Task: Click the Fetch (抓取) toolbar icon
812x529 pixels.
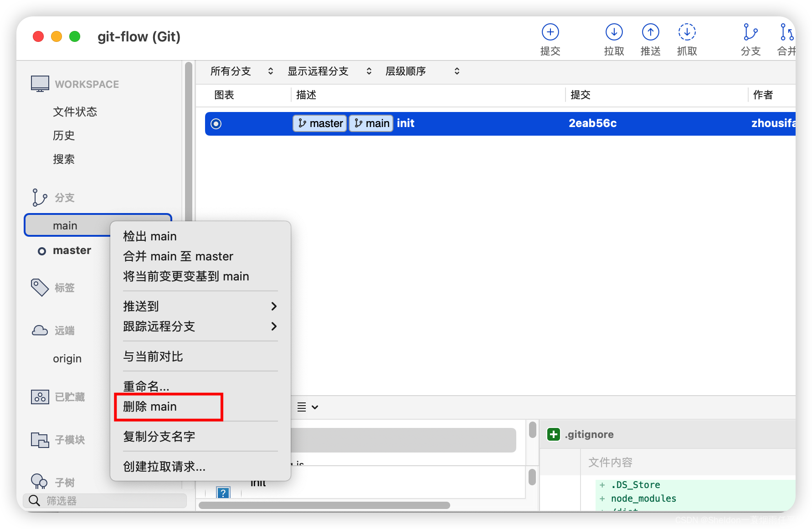Action: click(687, 32)
